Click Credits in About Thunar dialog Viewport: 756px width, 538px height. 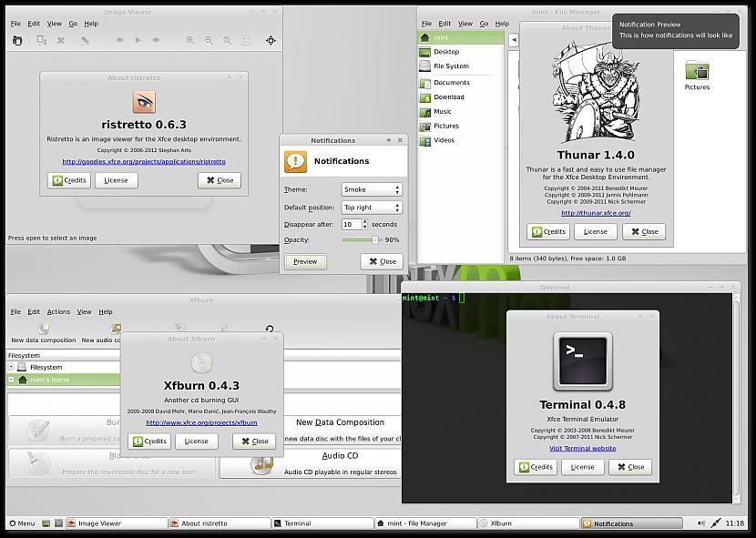(548, 231)
